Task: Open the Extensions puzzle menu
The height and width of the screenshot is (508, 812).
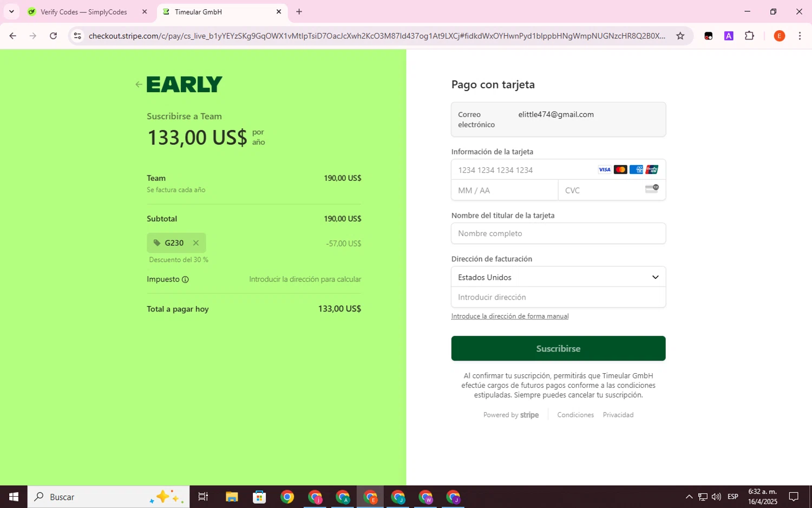Action: tap(749, 36)
